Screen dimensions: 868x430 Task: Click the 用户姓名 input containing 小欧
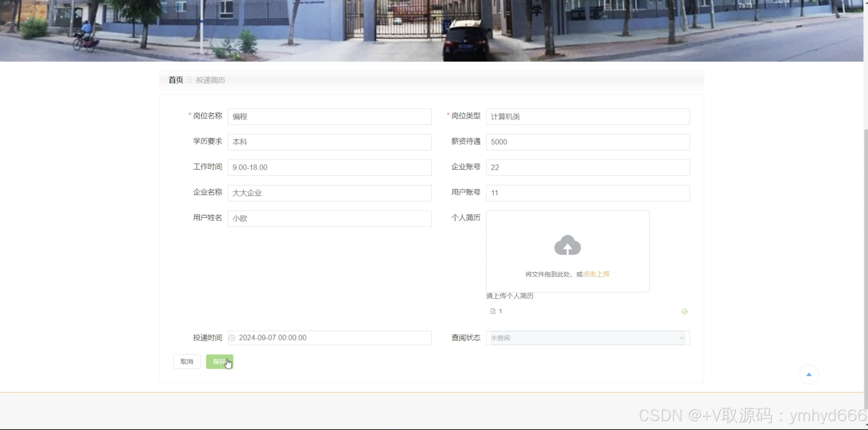329,218
